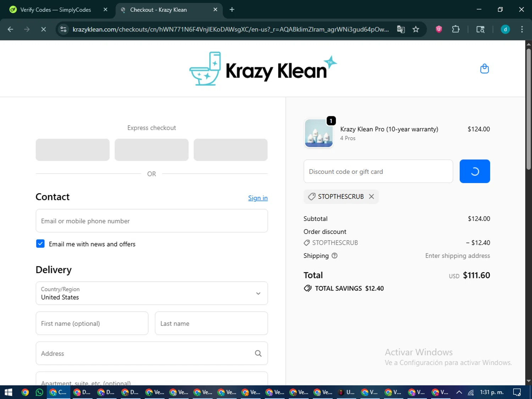The image size is (532, 399).
Task: Click the Enter shipping address text
Action: tap(458, 256)
